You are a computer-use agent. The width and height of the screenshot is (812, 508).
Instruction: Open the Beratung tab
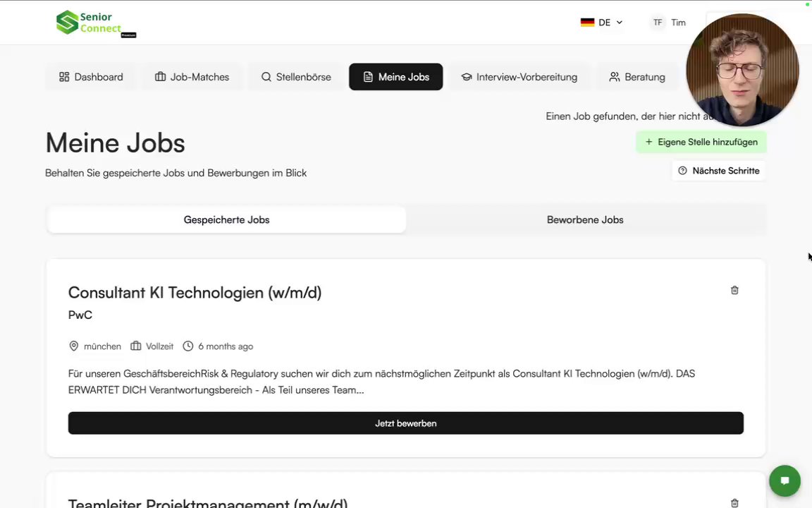636,77
